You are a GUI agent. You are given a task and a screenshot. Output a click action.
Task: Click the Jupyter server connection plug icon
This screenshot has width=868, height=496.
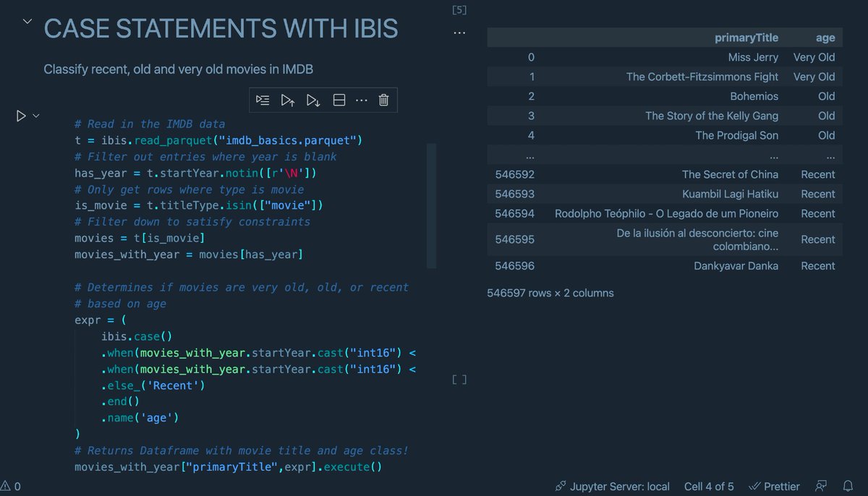click(x=561, y=486)
